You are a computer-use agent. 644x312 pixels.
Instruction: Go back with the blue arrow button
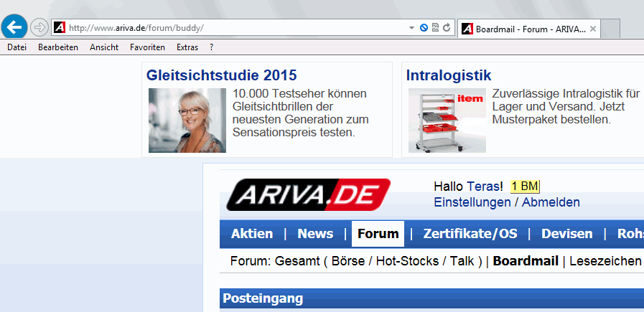click(x=14, y=27)
